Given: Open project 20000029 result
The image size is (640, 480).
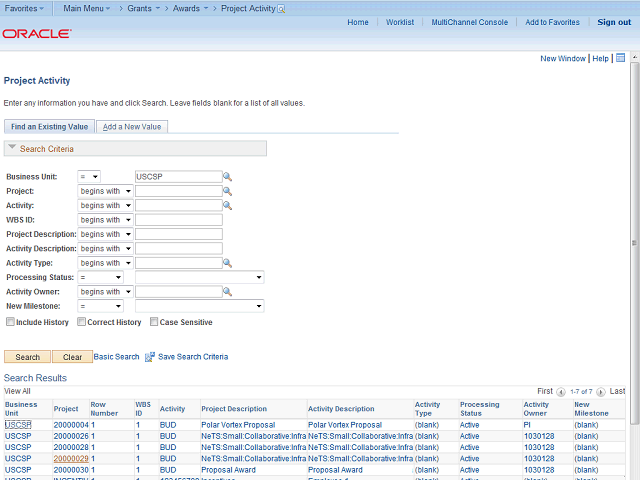Looking at the screenshot, I should (71, 458).
